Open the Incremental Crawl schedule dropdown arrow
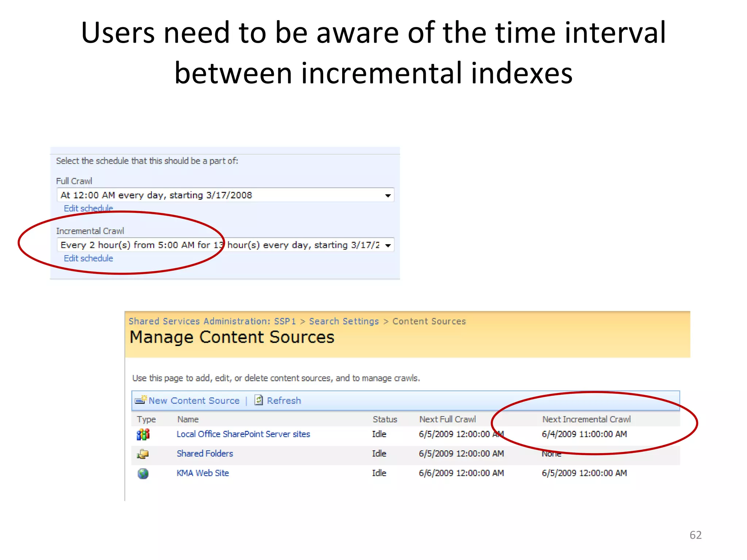Screen dimensions: 747x560 [388, 245]
